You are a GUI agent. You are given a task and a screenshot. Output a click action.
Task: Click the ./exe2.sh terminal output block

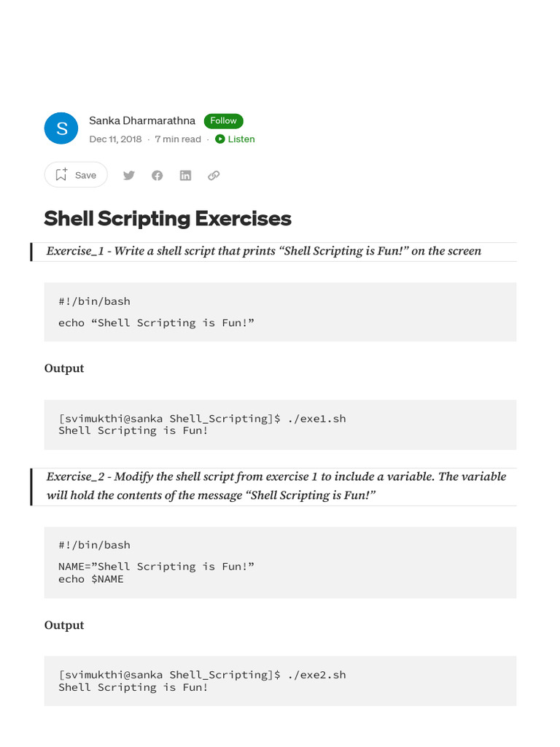tap(280, 681)
